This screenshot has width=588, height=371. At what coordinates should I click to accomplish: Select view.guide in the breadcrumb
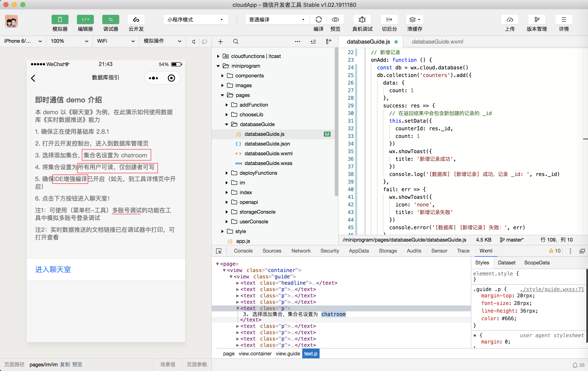[x=288, y=354]
